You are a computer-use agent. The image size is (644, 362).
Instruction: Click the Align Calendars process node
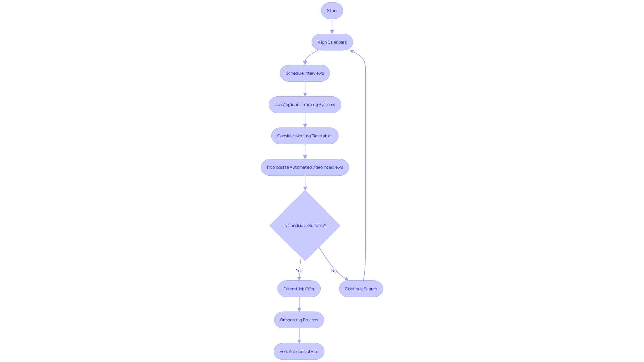[x=332, y=42]
